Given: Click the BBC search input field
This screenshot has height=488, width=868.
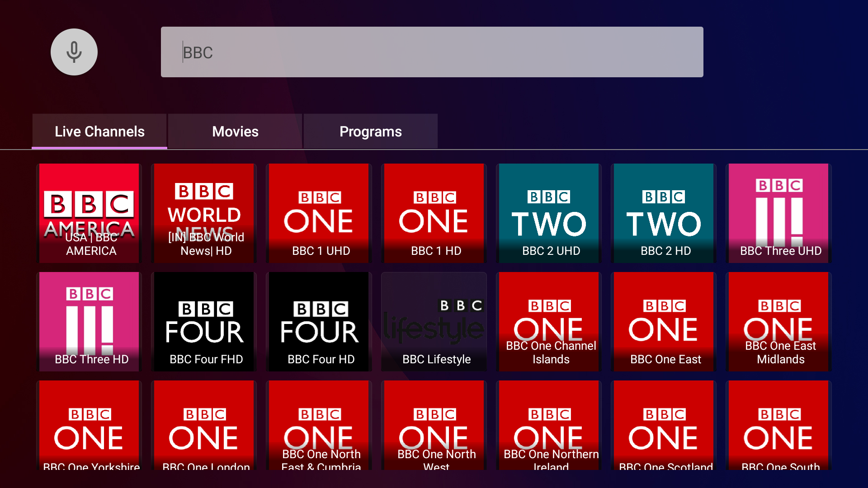Looking at the screenshot, I should pyautogui.click(x=432, y=52).
